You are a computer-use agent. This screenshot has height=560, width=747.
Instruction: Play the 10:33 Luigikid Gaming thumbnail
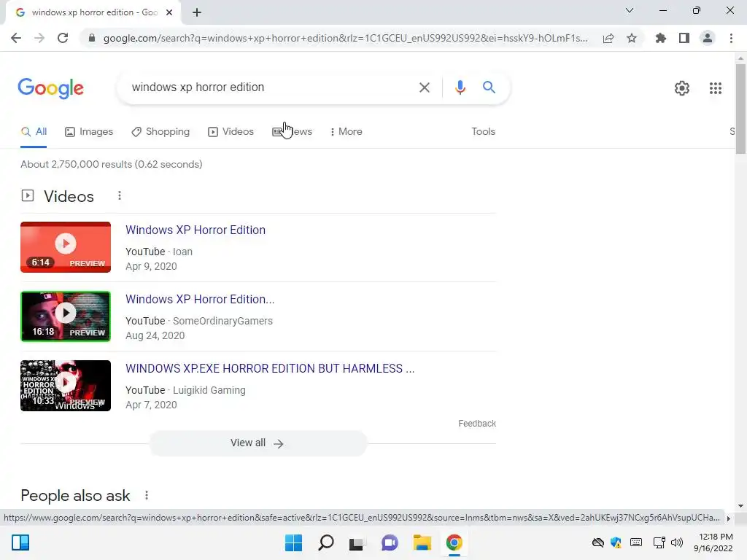point(66,386)
